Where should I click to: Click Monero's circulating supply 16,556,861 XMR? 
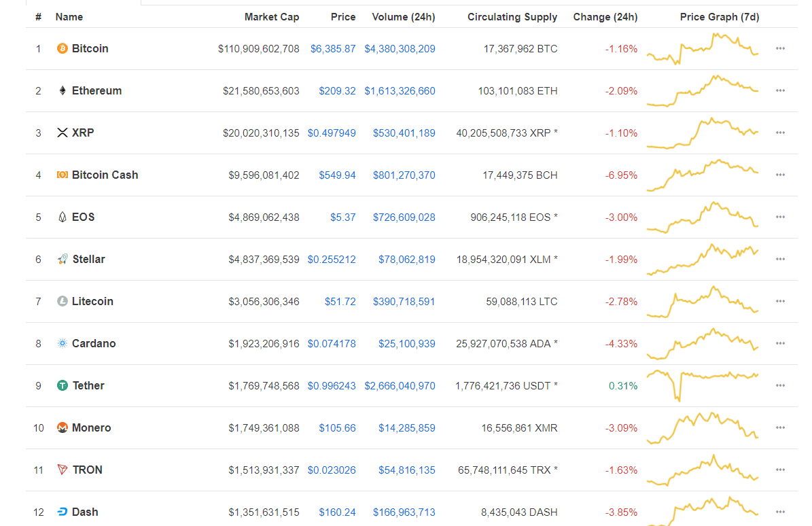[519, 428]
